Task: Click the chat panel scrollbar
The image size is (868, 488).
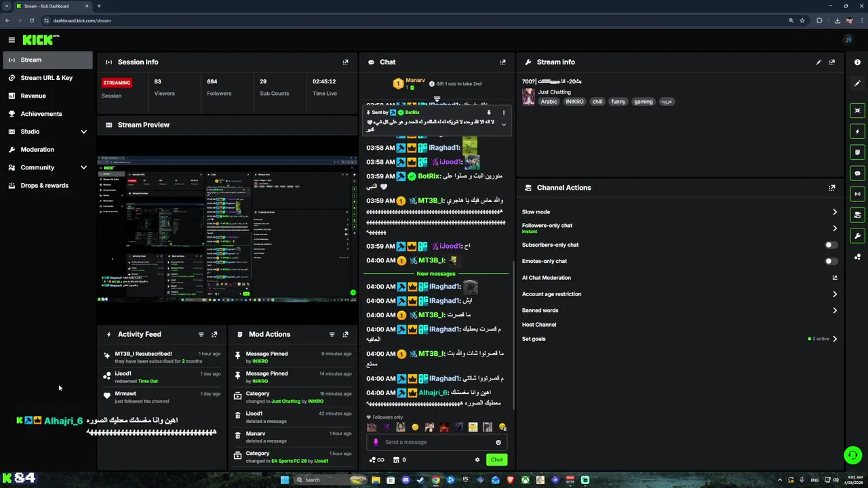Action: (513, 335)
